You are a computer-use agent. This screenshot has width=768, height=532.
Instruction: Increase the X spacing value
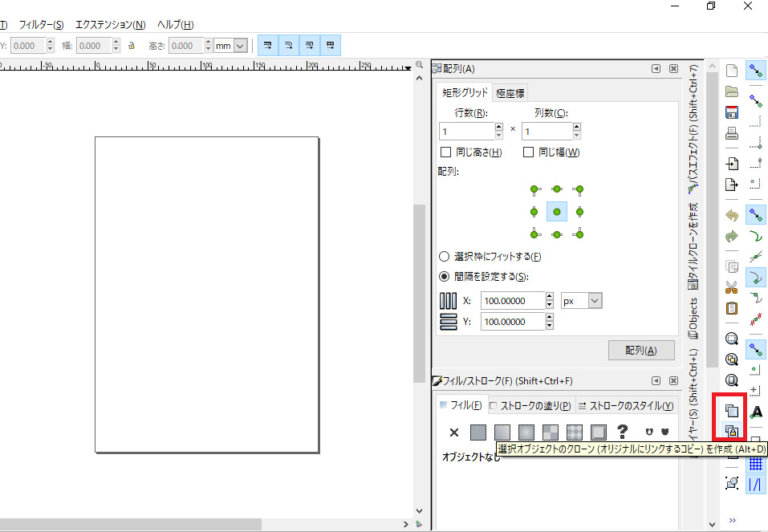550,296
